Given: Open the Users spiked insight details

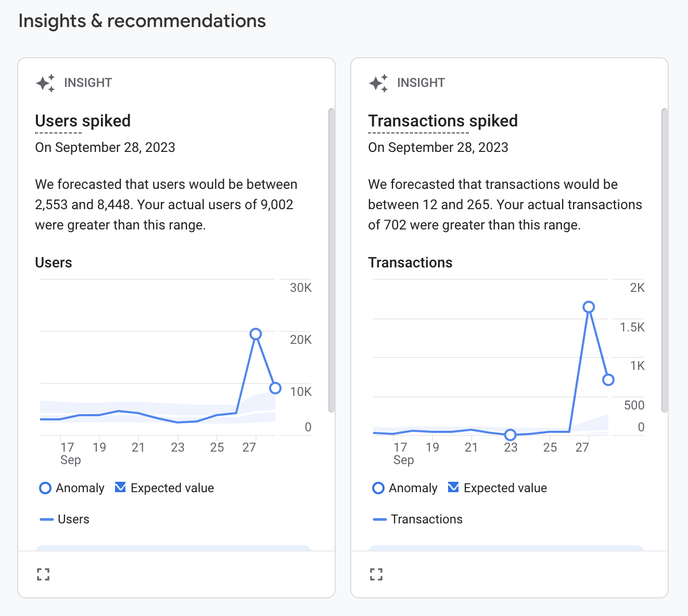Looking at the screenshot, I should [83, 121].
